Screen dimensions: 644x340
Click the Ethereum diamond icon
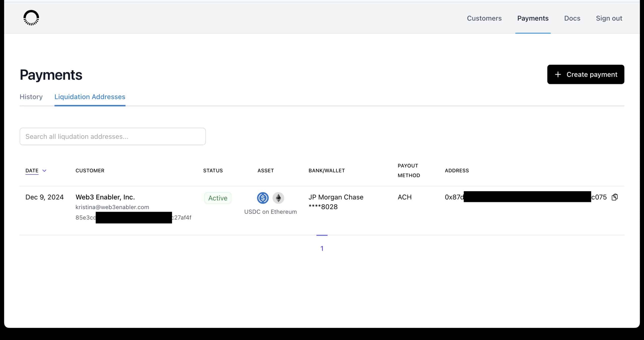pyautogui.click(x=278, y=198)
